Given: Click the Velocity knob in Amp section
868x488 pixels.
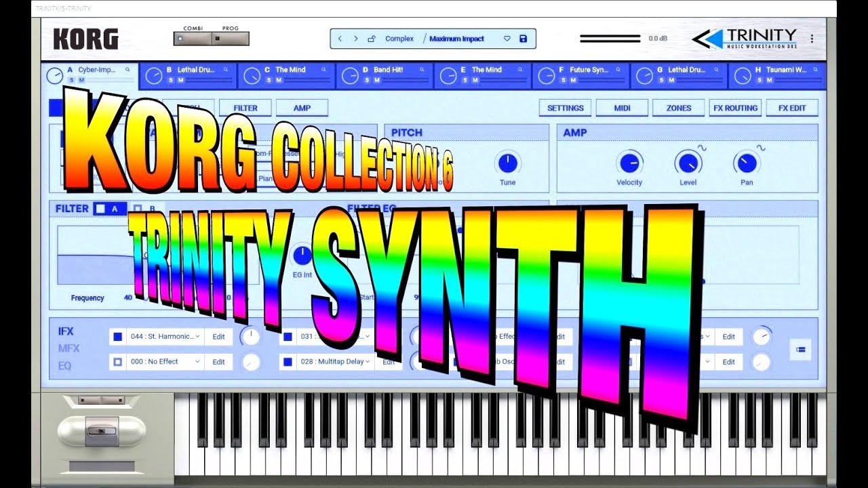Looking at the screenshot, I should tap(629, 163).
